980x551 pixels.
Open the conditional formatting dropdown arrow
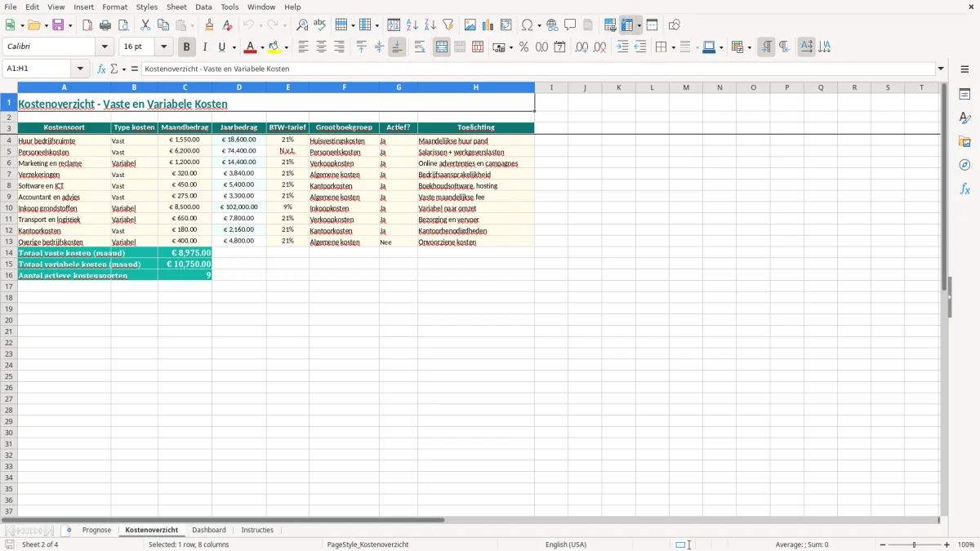click(x=749, y=47)
